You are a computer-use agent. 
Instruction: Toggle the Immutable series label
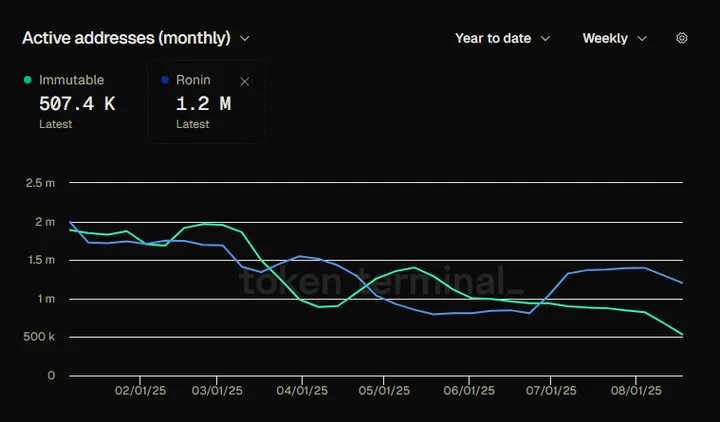click(71, 80)
